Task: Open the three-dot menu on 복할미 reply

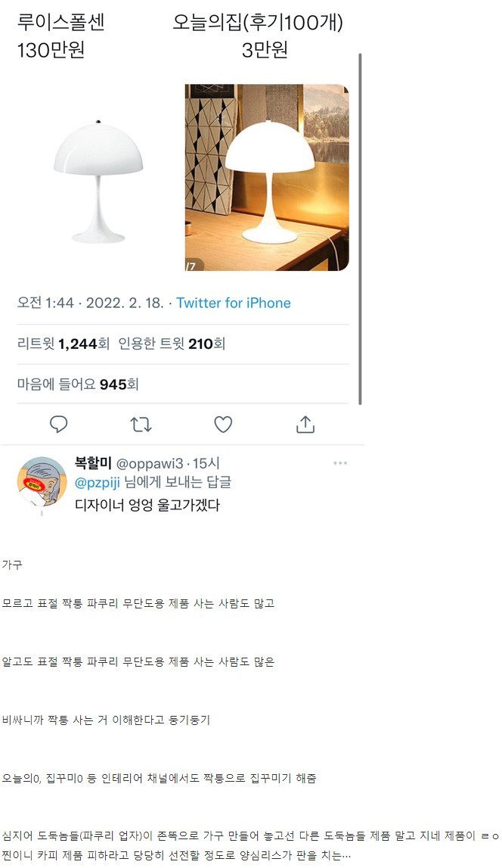Action: 340,463
